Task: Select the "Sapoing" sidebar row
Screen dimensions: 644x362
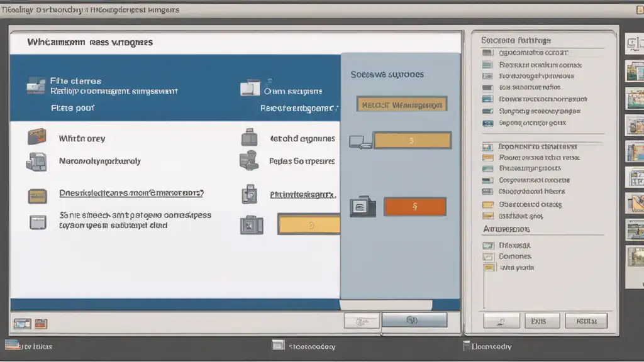Action: tap(532, 123)
